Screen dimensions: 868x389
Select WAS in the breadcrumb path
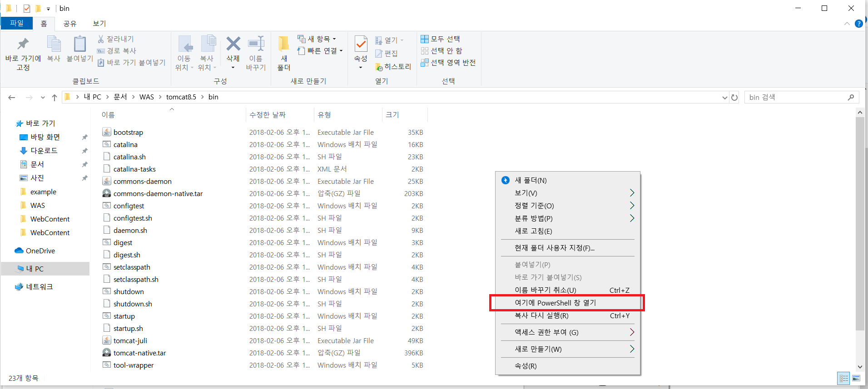(x=146, y=97)
